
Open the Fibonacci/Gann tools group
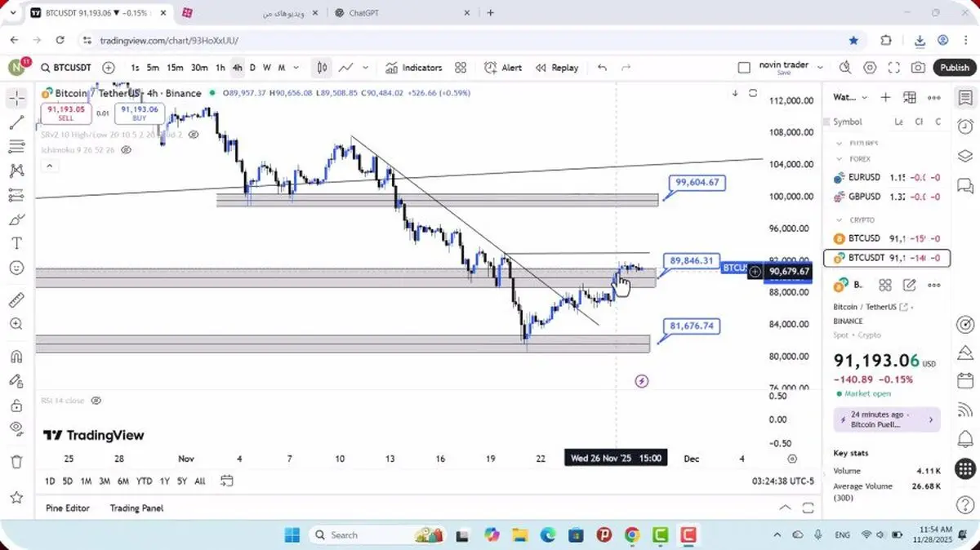(16, 147)
